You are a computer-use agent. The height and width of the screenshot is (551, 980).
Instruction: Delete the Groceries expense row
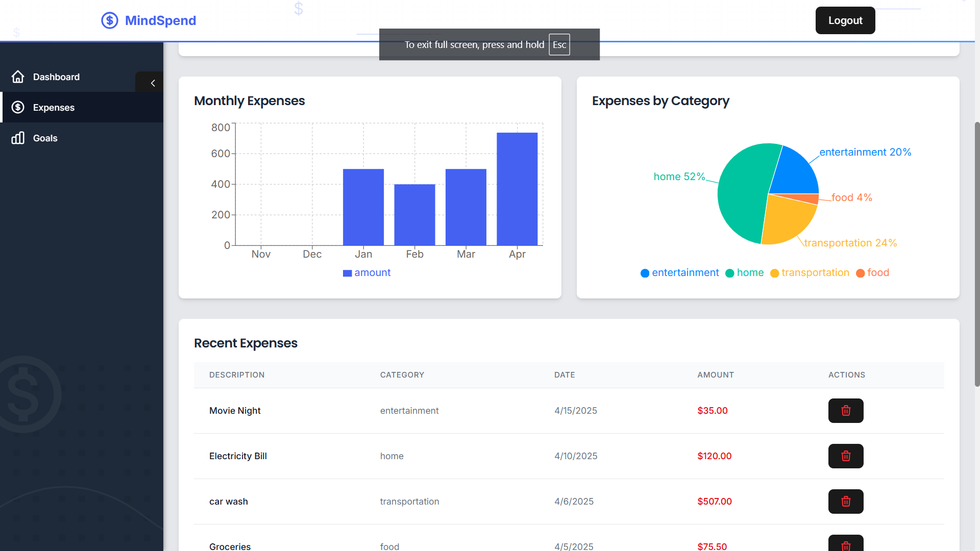click(845, 545)
